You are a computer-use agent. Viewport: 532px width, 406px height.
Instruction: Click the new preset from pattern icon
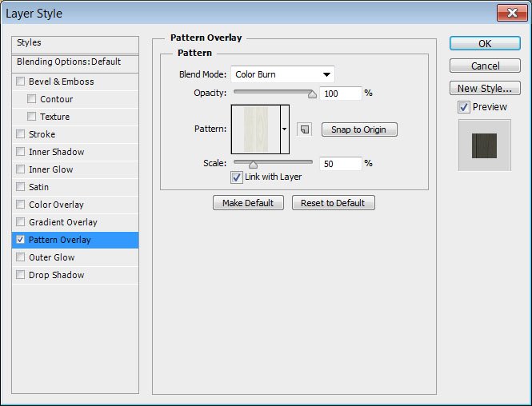point(304,129)
